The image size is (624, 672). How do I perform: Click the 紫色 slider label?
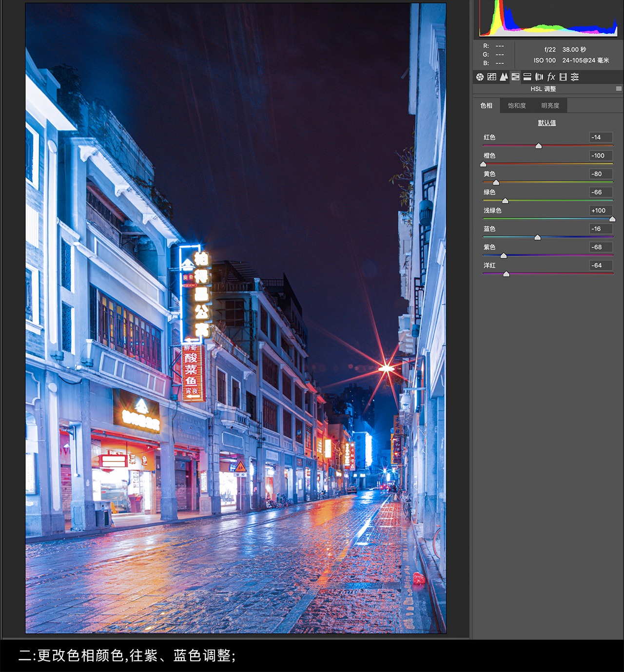[x=489, y=247]
